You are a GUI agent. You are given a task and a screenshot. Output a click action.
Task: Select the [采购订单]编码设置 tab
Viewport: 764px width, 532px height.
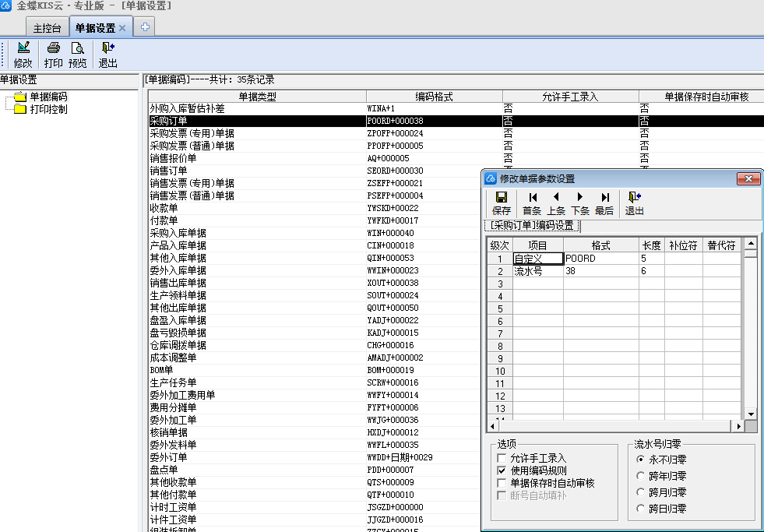click(533, 226)
